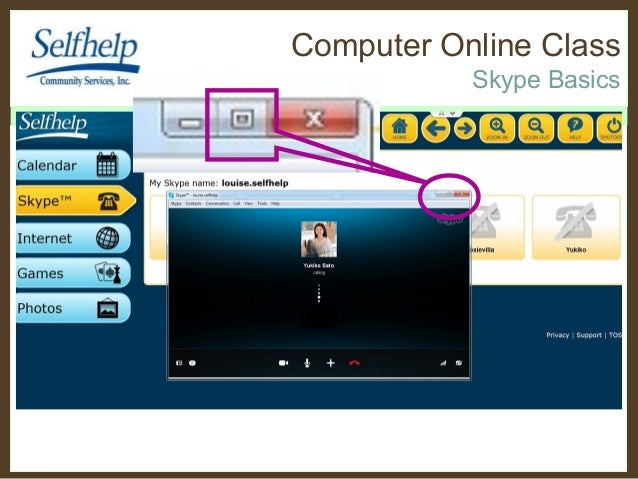Click the Selfhelp logo above the sidebar

(53, 125)
